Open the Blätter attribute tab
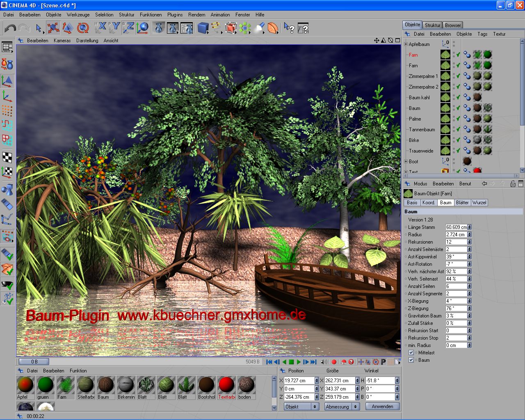This screenshot has width=525, height=420. (x=462, y=202)
